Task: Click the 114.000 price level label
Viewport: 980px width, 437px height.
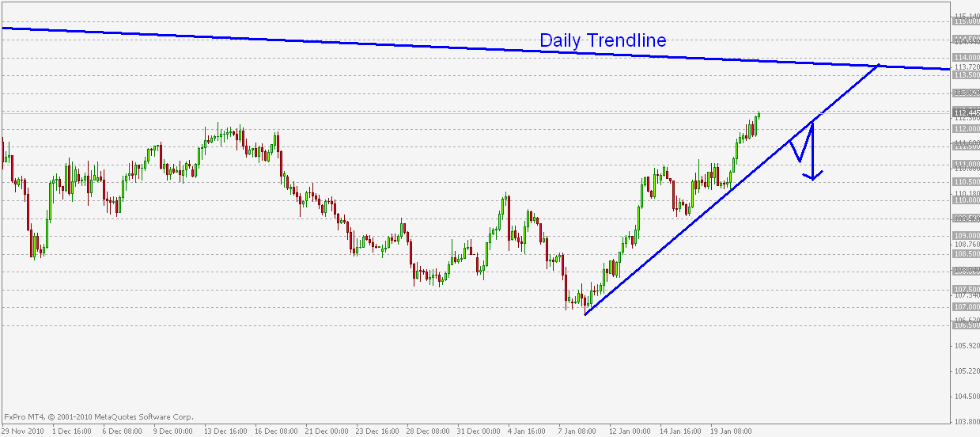Action: pos(964,58)
